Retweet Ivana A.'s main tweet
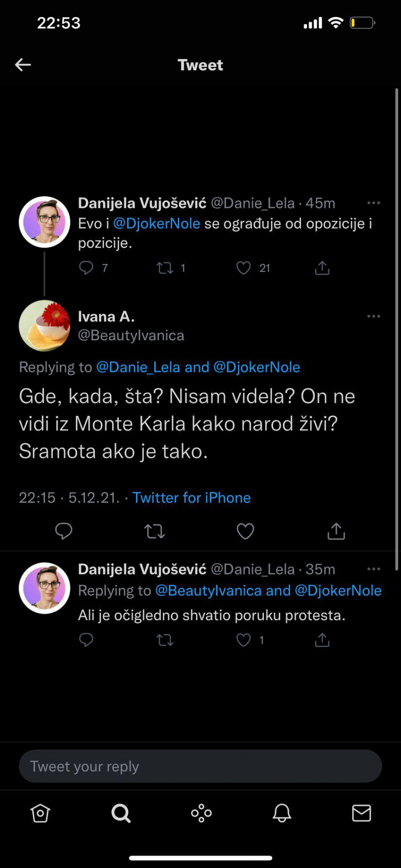Screen dimensions: 401x868 [155, 531]
